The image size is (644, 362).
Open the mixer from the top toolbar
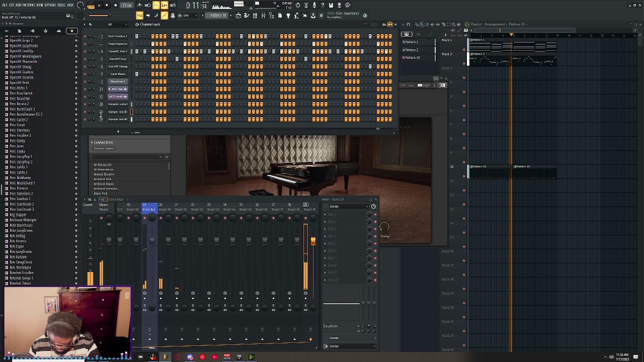tap(263, 16)
